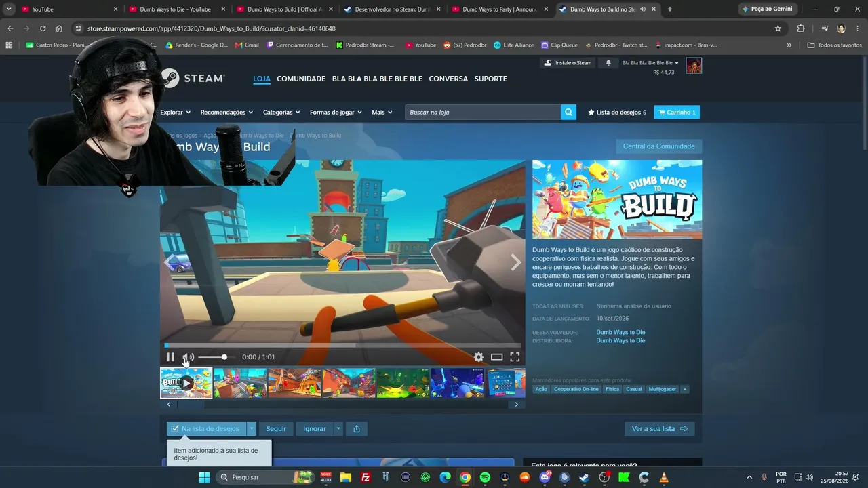Toggle theater mode on video player
Image resolution: width=868 pixels, height=488 pixels.
tap(496, 357)
